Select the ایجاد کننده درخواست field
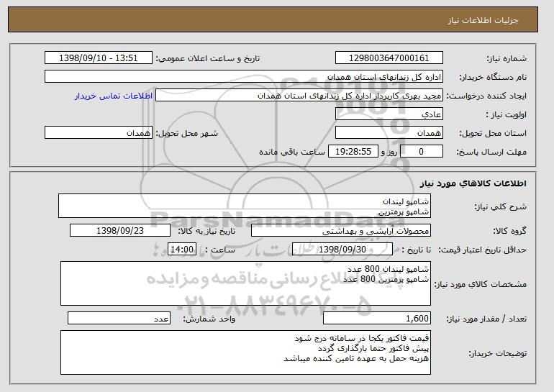The width and height of the screenshot is (554, 392). pyautogui.click(x=299, y=96)
